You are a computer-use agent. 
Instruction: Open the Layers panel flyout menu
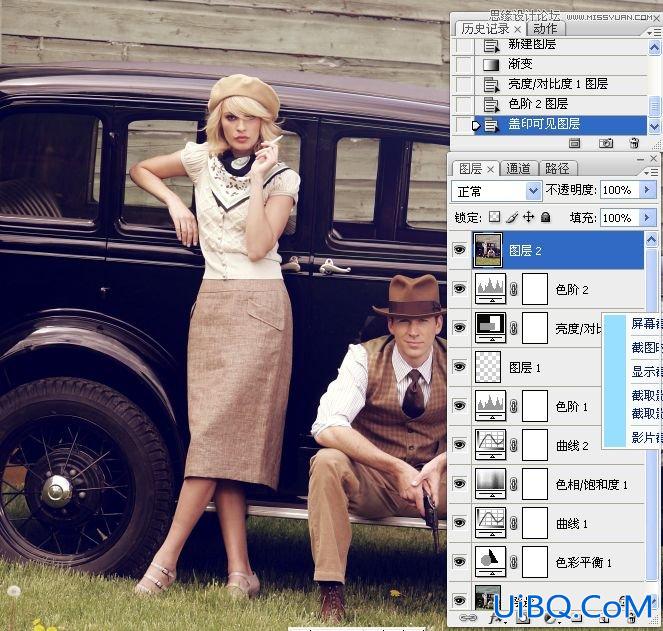click(x=652, y=172)
